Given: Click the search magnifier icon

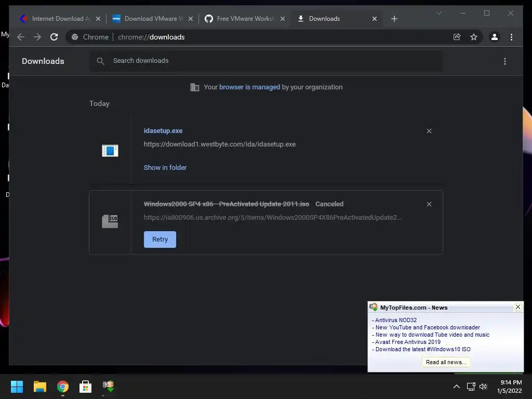Looking at the screenshot, I should click(x=100, y=61).
